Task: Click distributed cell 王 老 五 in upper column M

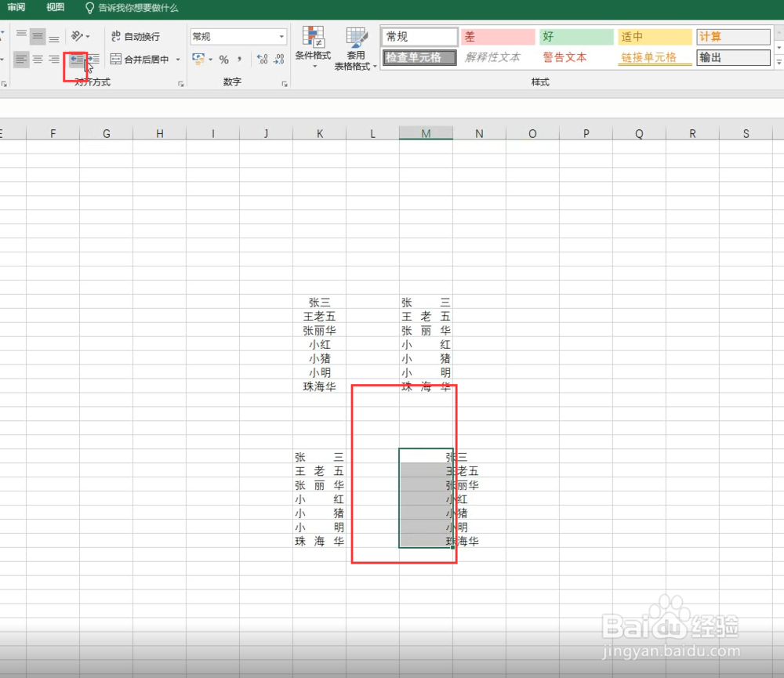Action: 426,317
